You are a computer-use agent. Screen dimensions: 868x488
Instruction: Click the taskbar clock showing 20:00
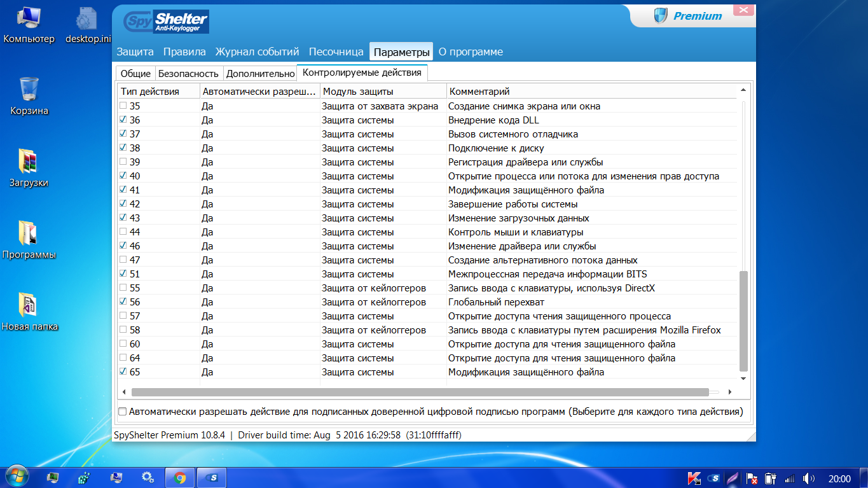pos(839,478)
